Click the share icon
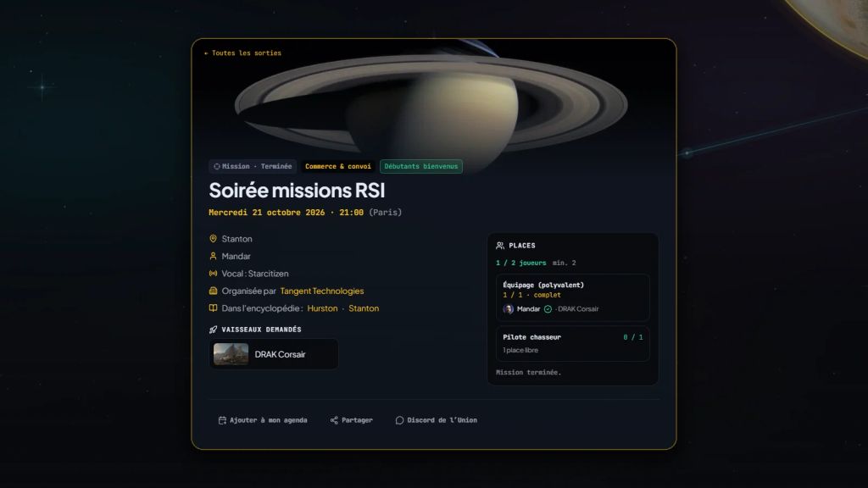Screen dimensions: 868x488 tap(334, 420)
